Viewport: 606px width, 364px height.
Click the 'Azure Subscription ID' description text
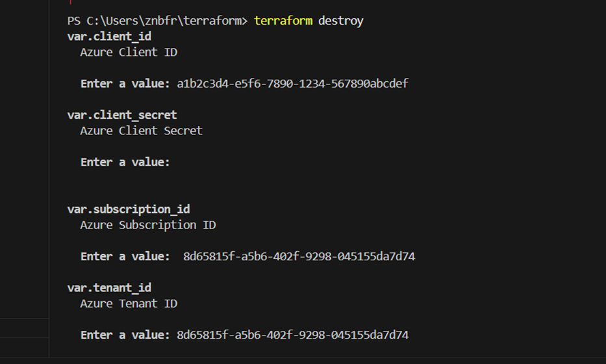[147, 225]
